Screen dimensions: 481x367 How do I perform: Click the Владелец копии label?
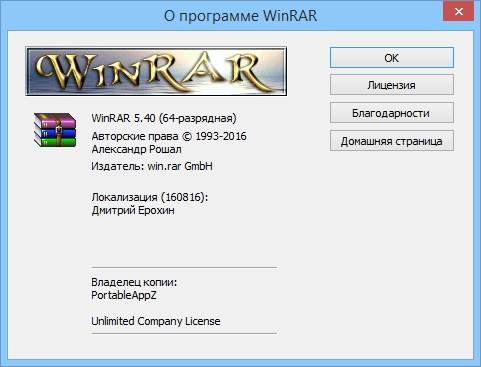[134, 282]
